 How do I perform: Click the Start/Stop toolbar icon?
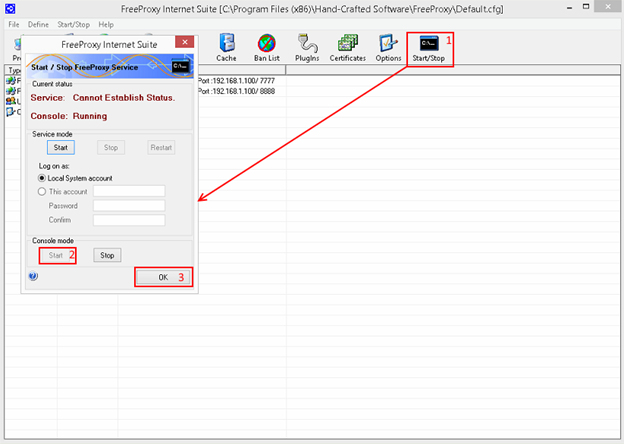(429, 49)
